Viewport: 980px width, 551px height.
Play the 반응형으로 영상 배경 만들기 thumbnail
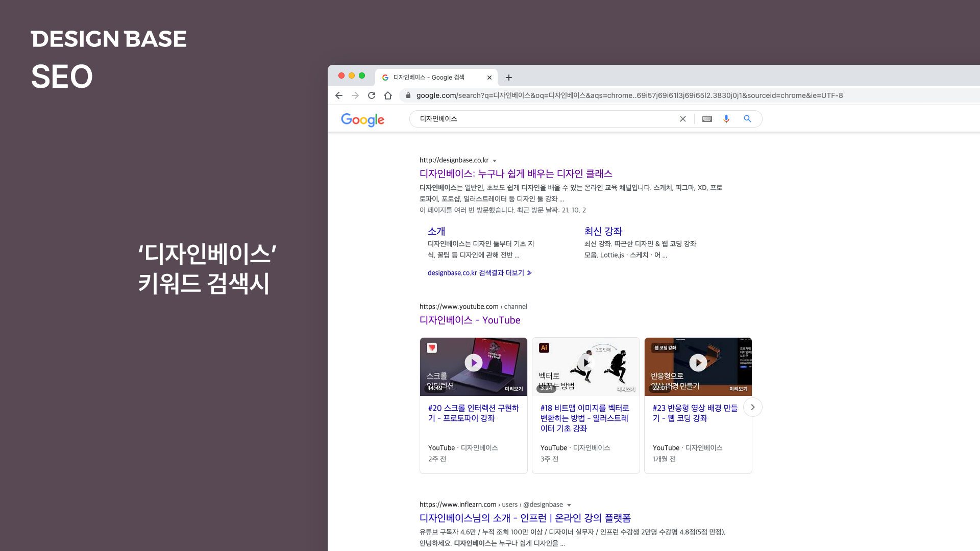(698, 366)
